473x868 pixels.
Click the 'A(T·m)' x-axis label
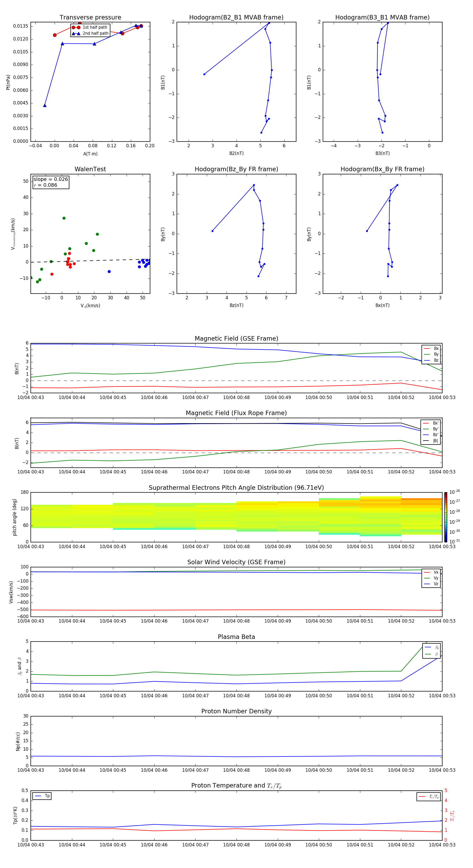90,154
